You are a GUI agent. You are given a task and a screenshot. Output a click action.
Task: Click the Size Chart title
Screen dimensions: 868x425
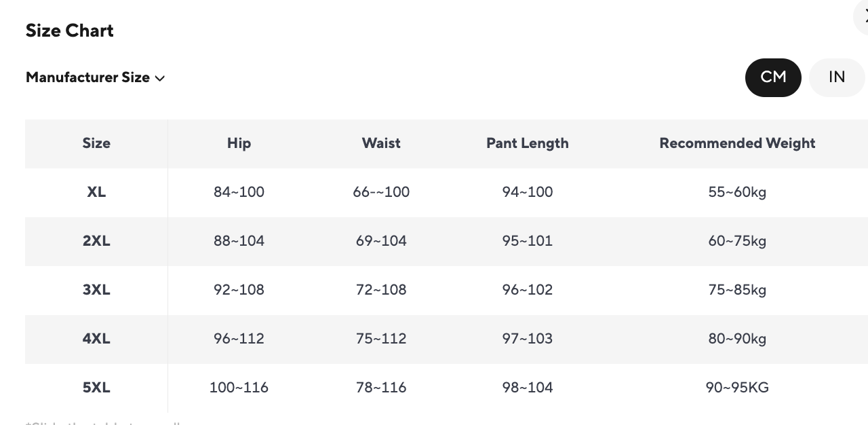tap(70, 31)
